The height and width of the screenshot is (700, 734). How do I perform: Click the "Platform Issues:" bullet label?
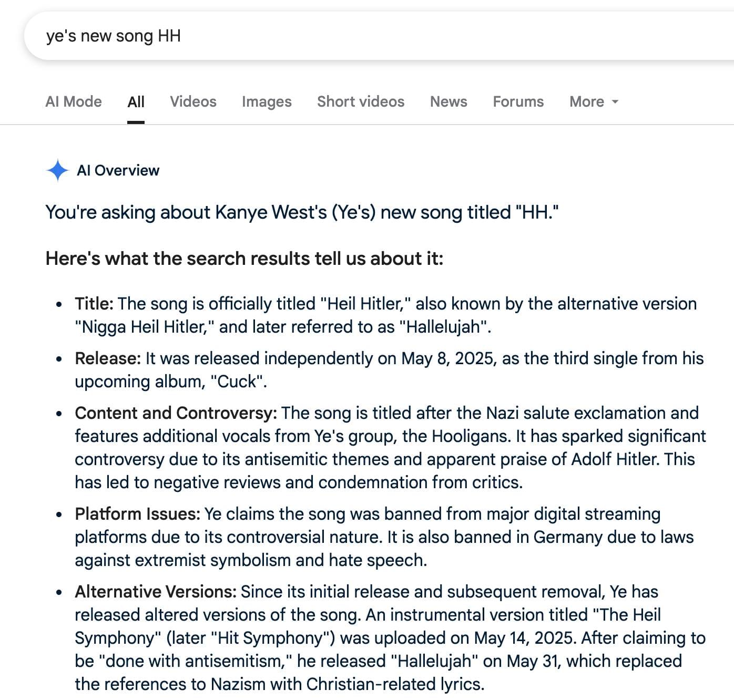pyautogui.click(x=137, y=514)
